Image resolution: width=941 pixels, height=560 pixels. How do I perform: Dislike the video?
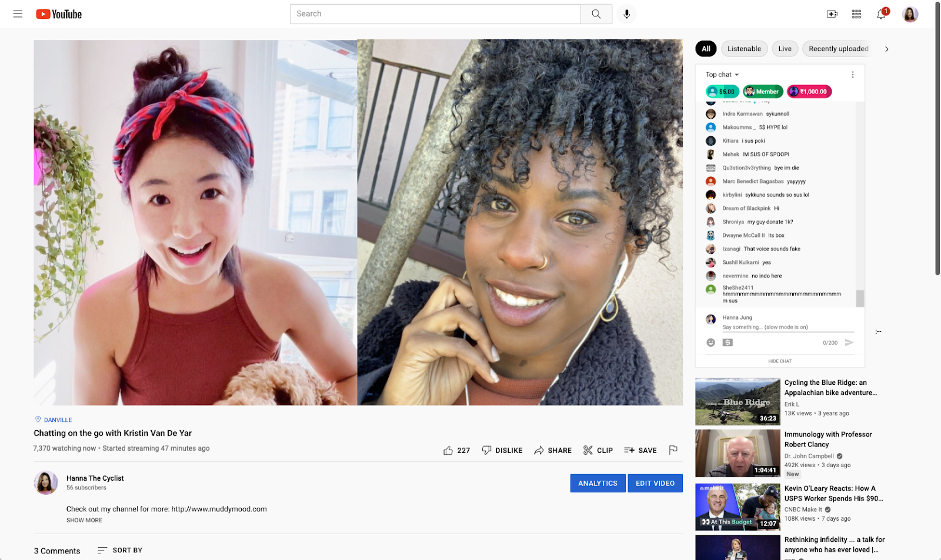pyautogui.click(x=502, y=450)
